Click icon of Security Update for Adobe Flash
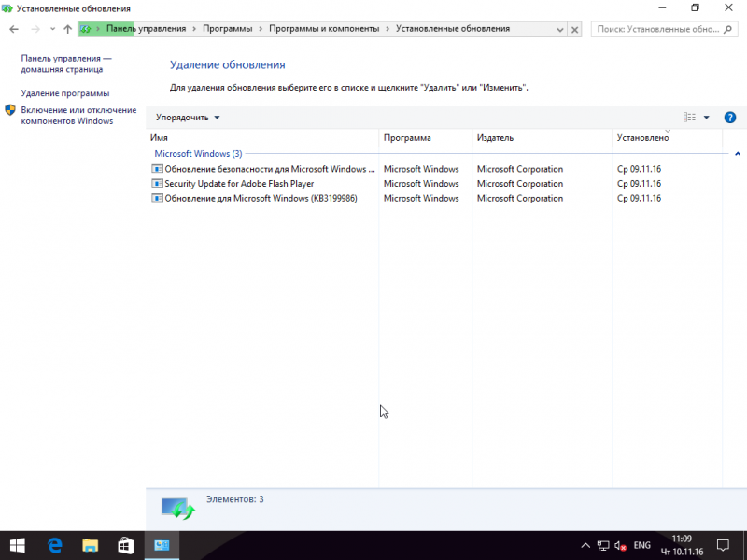 (x=157, y=183)
